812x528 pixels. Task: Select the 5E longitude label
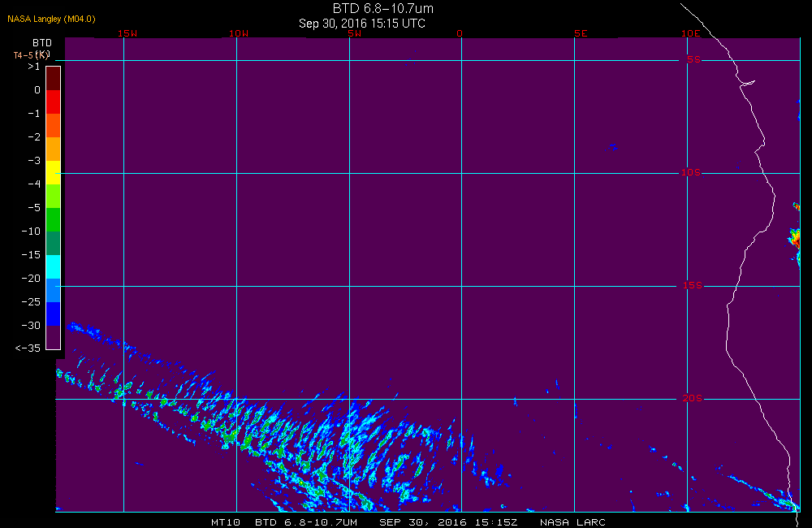click(x=580, y=34)
